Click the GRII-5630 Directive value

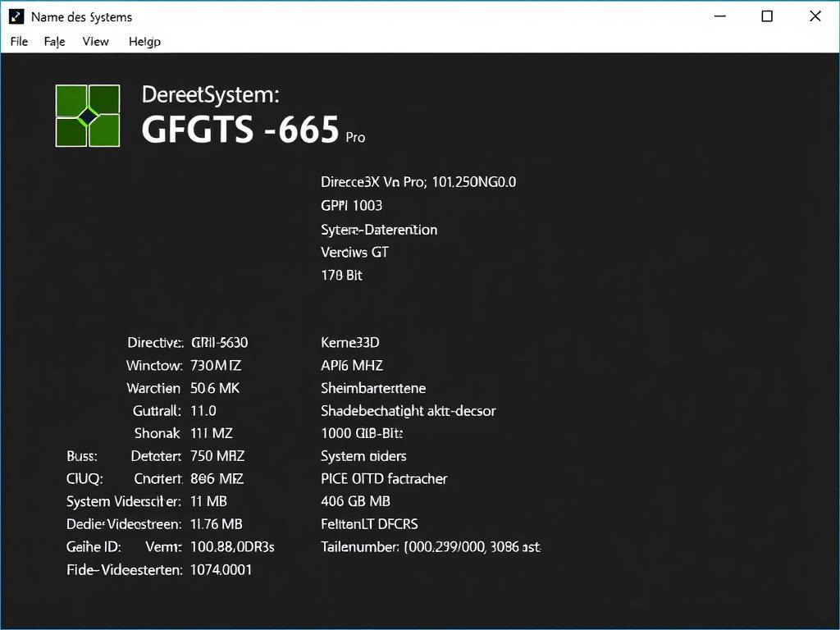click(x=219, y=342)
